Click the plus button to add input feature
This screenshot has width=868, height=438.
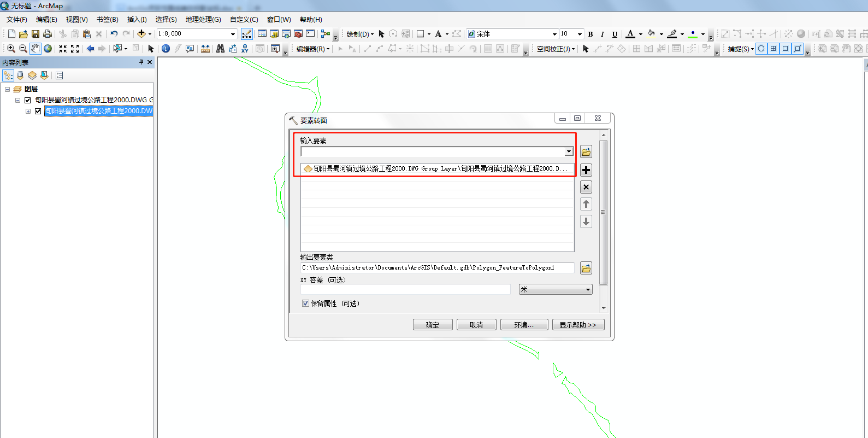point(586,170)
